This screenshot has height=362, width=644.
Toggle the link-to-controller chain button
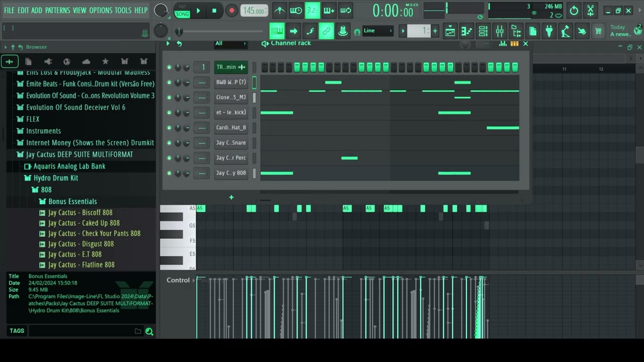(x=327, y=31)
